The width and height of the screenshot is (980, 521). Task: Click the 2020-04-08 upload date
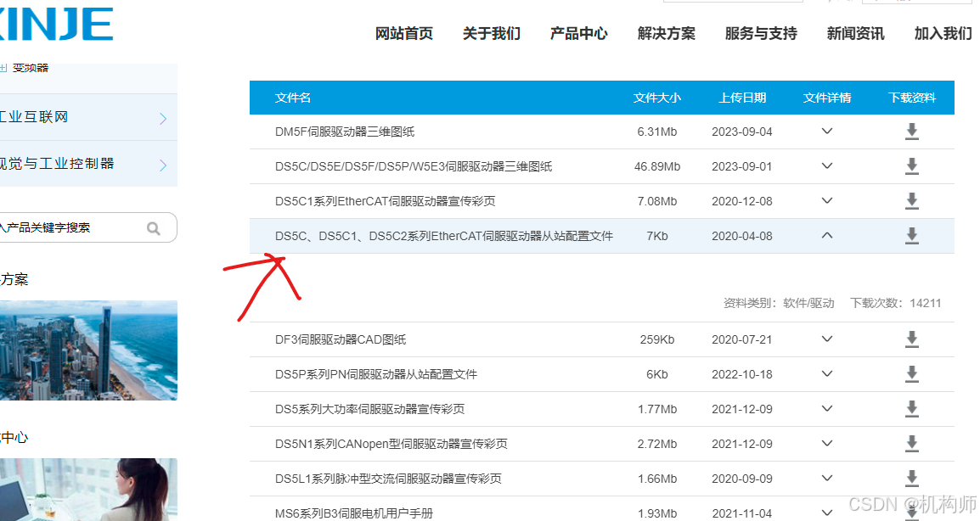pyautogui.click(x=742, y=236)
